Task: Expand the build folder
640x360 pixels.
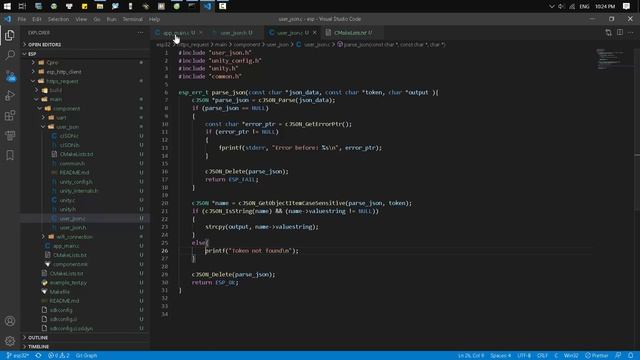Action: click(x=56, y=90)
